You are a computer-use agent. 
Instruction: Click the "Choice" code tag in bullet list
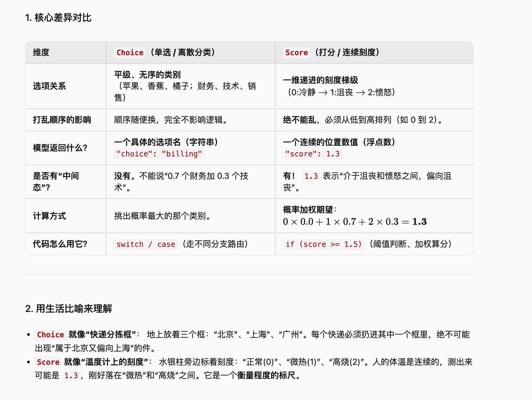(50, 335)
